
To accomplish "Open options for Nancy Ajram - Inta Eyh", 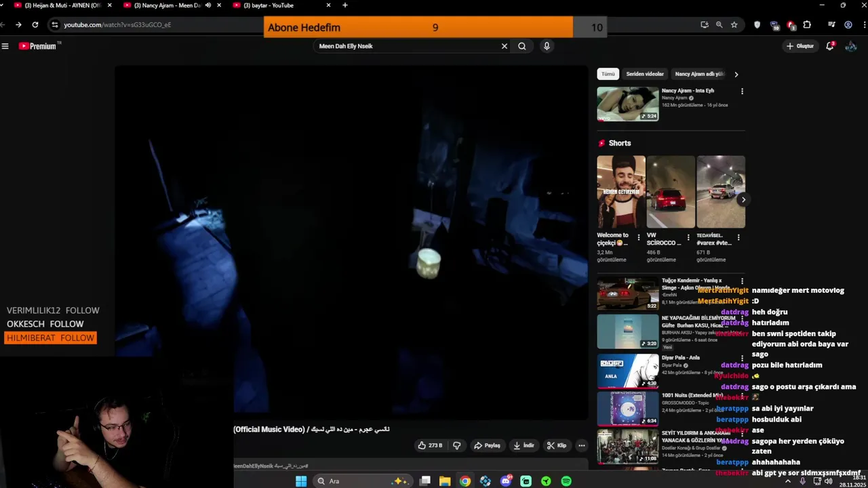I will coord(742,91).
